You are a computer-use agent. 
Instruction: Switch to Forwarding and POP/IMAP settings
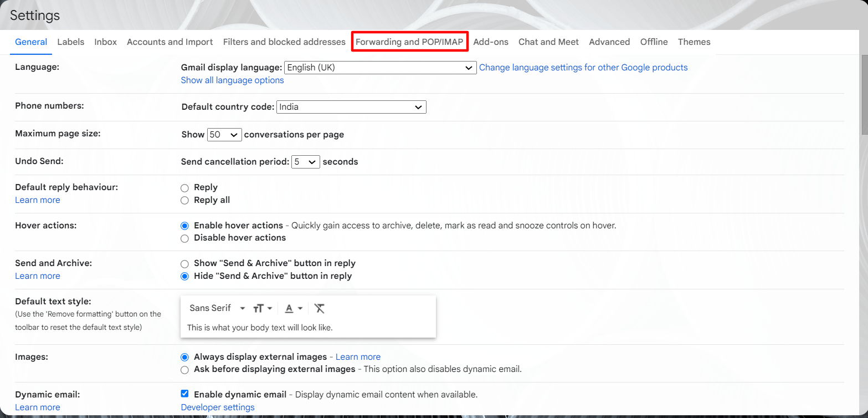[x=409, y=42]
